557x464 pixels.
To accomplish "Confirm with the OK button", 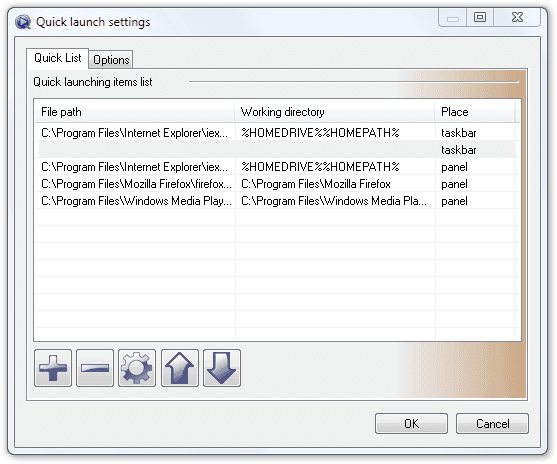I will point(411,423).
